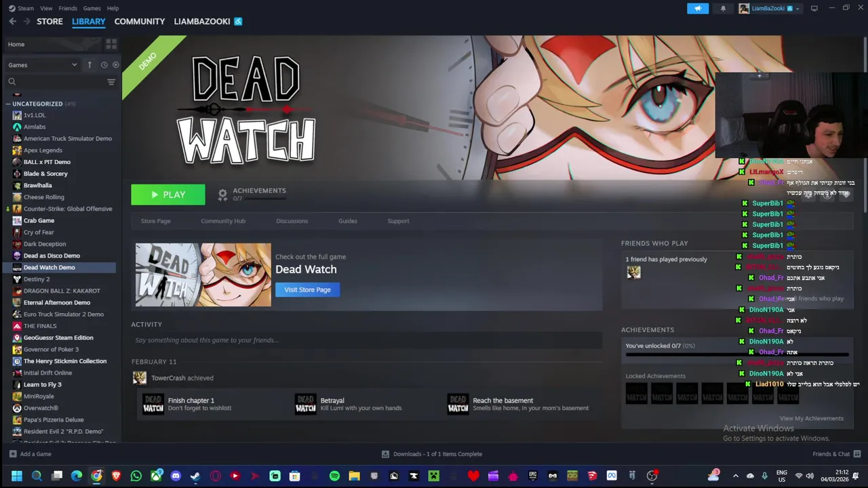Viewport: 868px width, 488px height.
Task: Open WhatsApp from the taskbar
Action: 136,476
